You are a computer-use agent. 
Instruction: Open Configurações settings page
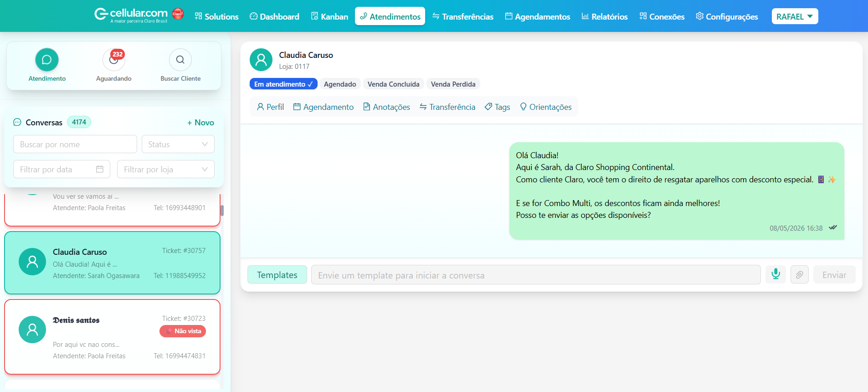[x=727, y=16]
